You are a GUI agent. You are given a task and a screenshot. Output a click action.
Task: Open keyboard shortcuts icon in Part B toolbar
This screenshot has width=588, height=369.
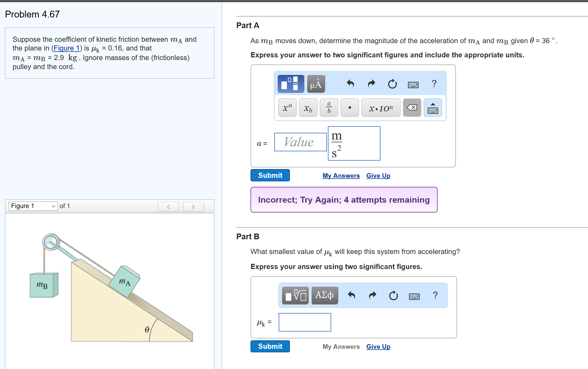click(414, 296)
